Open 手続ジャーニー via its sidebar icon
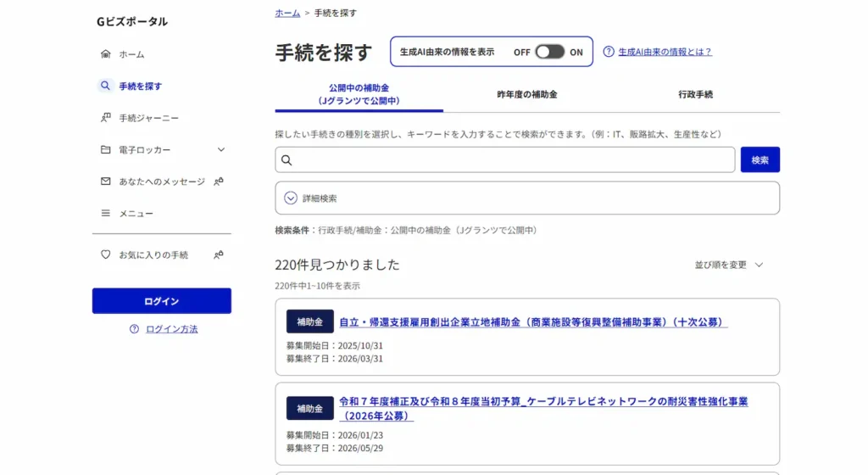This screenshot has width=868, height=475. [x=106, y=118]
